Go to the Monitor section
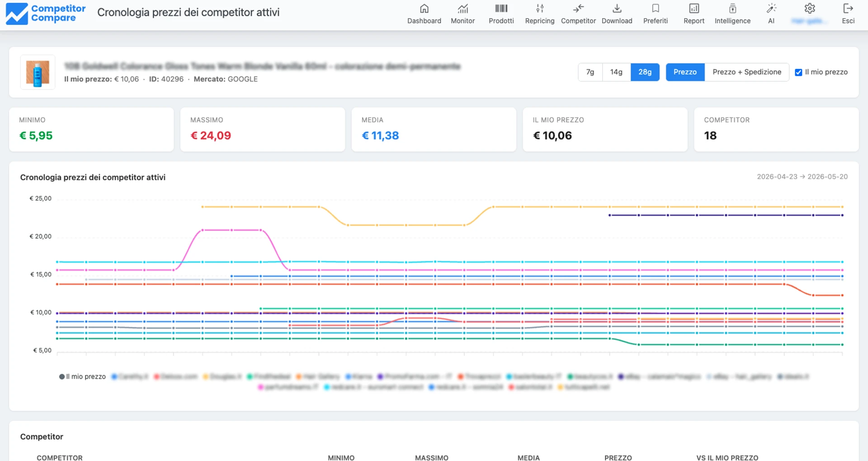Image resolution: width=868 pixels, height=461 pixels. tap(462, 14)
